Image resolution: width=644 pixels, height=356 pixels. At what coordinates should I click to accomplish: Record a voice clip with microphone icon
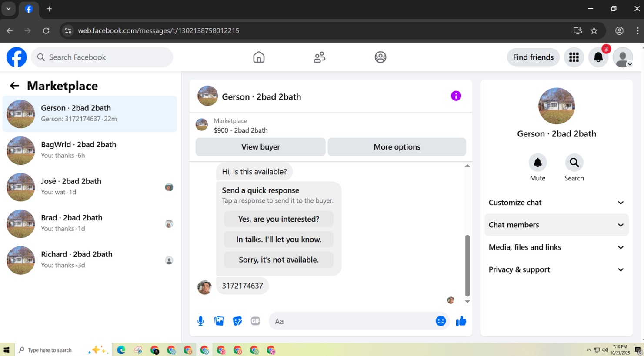click(x=200, y=321)
